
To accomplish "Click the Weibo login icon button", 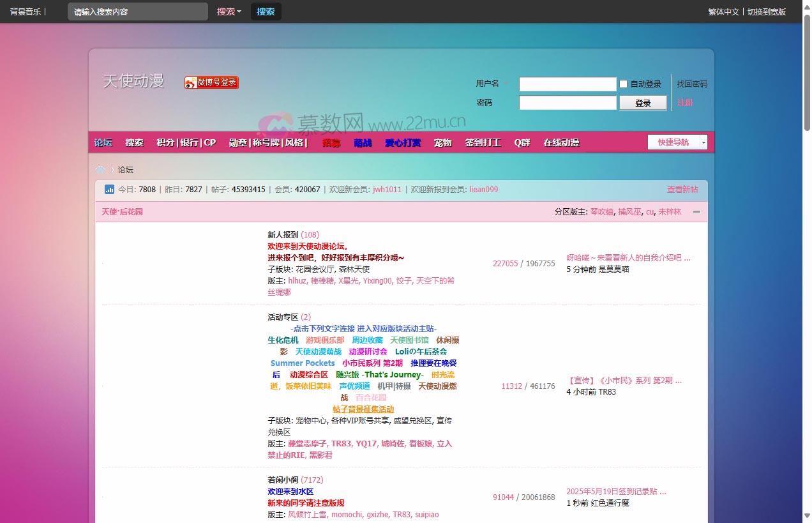I will pyautogui.click(x=211, y=82).
